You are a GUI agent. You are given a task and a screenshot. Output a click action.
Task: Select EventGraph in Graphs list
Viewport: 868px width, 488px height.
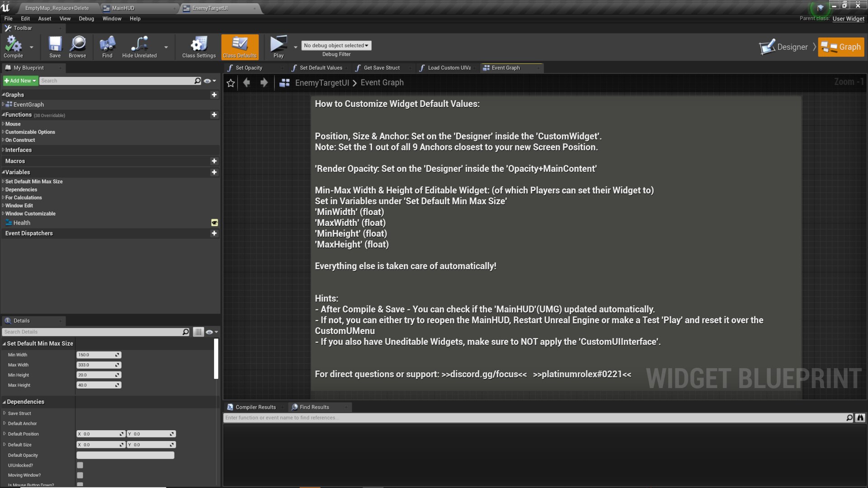(x=28, y=105)
